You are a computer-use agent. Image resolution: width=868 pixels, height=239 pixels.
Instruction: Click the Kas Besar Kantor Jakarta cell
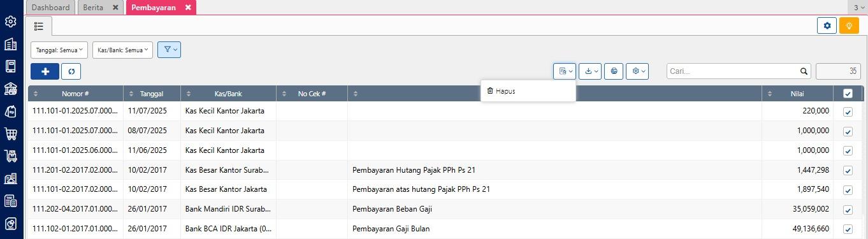tap(228, 190)
